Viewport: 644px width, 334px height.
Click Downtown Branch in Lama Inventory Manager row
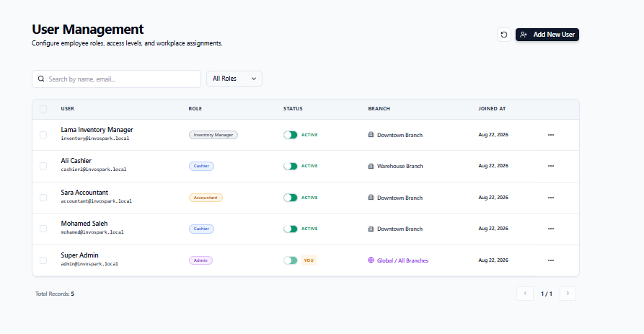pyautogui.click(x=400, y=135)
